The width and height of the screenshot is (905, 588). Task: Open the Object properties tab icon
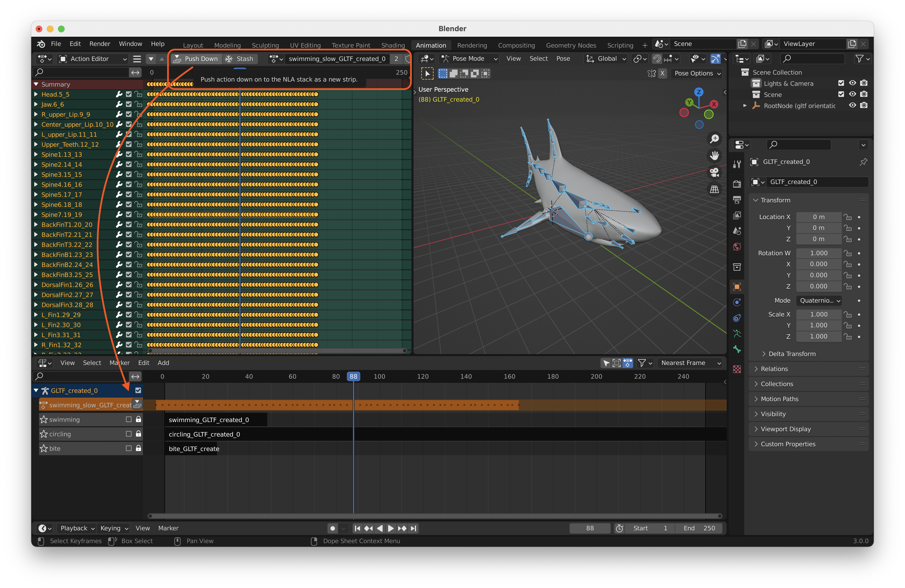coord(737,287)
